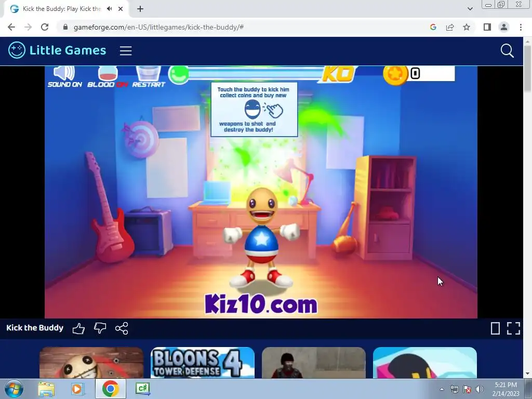Switch to theater mode view icon
Screen dimensions: 532x399
coord(495,328)
